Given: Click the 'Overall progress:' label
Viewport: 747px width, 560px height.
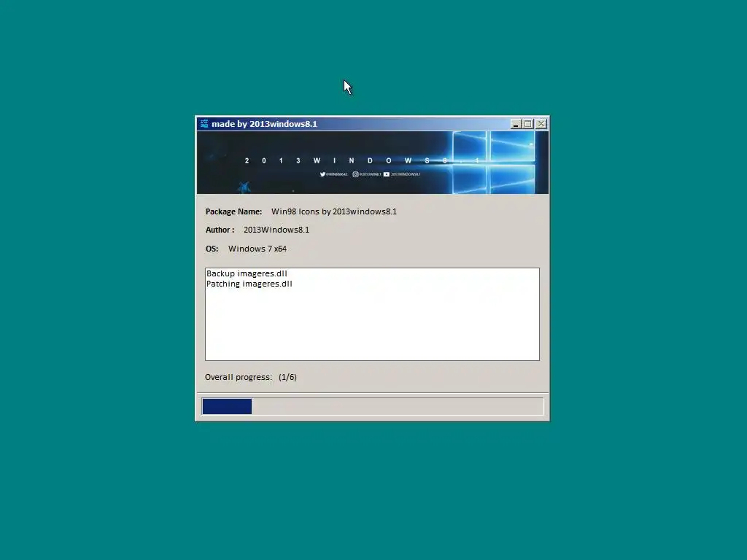Looking at the screenshot, I should [x=239, y=377].
